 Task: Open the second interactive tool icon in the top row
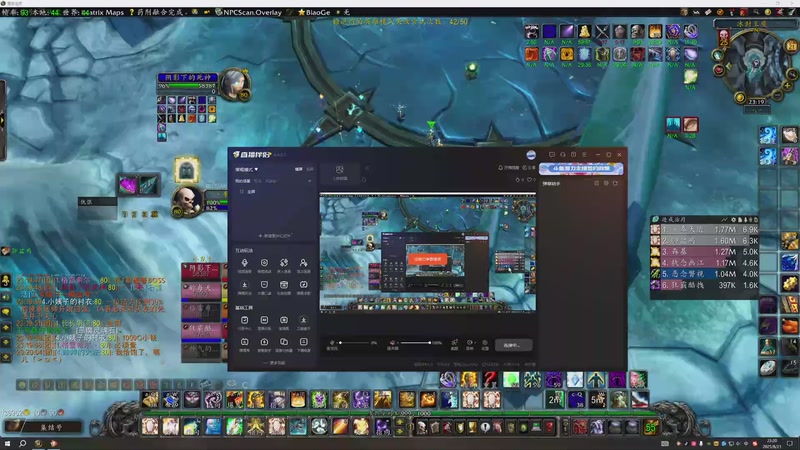coord(264,265)
